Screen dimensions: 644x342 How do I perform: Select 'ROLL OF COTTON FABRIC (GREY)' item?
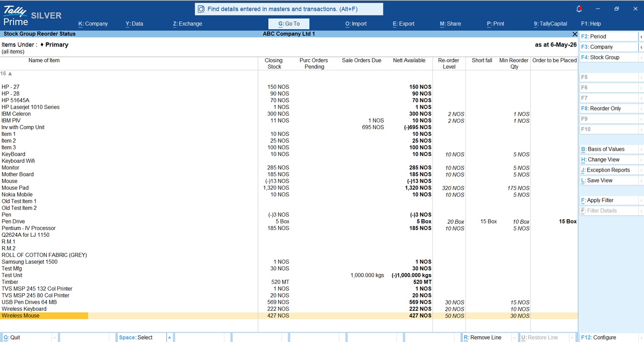[44, 255]
